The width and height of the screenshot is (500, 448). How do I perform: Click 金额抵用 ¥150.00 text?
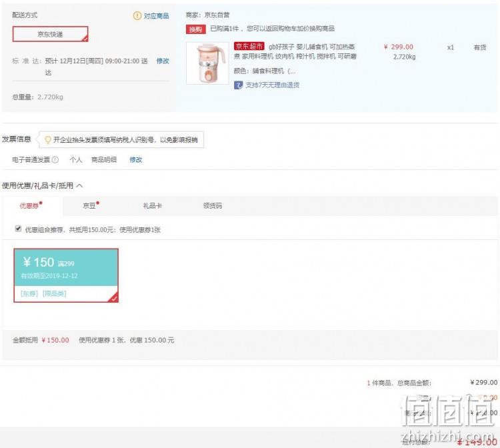41,340
